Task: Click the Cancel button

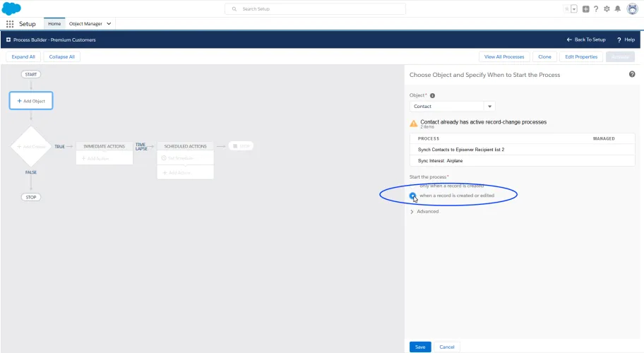Action: click(x=447, y=347)
